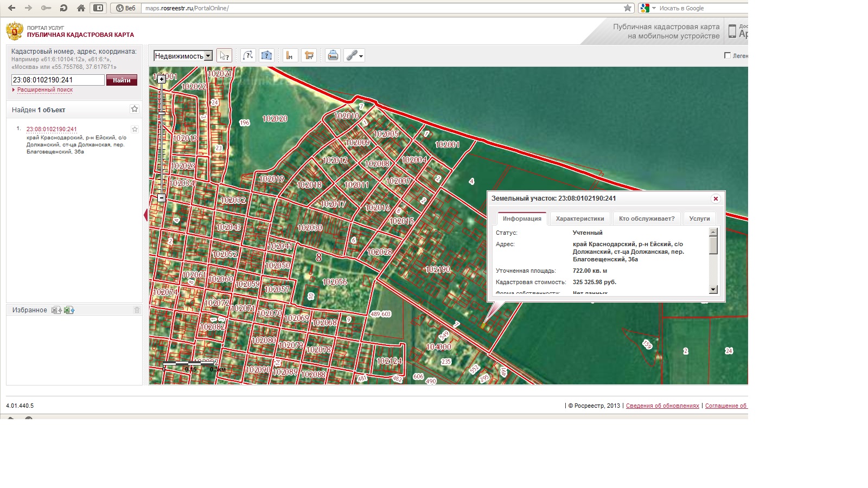Open the map link sharing menu
The image size is (868, 488).
(354, 56)
